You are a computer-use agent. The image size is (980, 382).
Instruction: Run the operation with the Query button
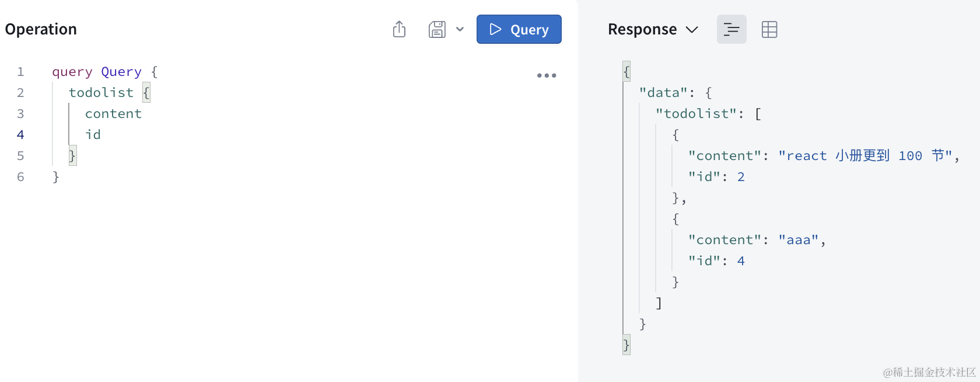(x=519, y=29)
